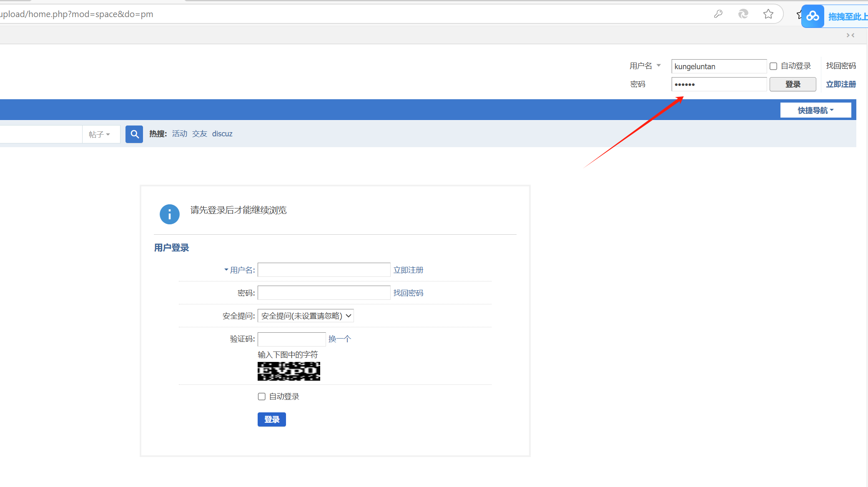This screenshot has height=487, width=868.
Task: Click the 验证码 input field
Action: click(291, 339)
